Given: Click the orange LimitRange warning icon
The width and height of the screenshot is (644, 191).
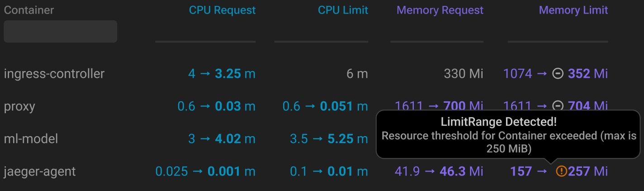Looking at the screenshot, I should coord(561,172).
